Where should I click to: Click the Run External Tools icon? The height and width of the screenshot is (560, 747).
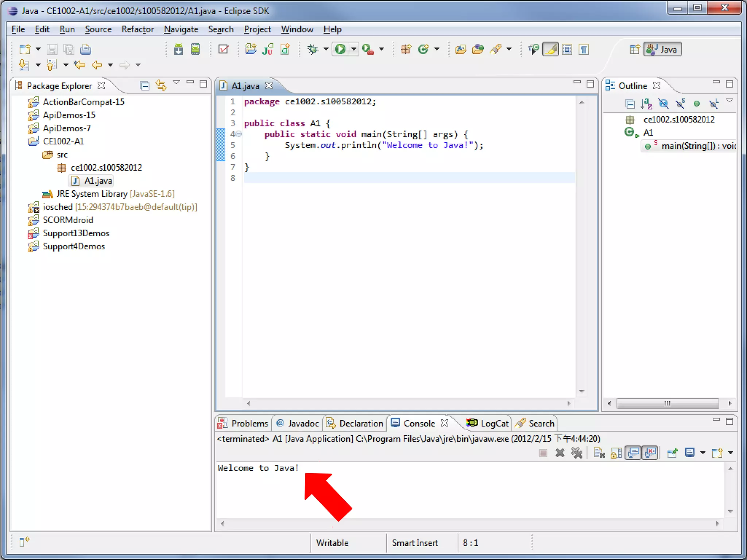[x=368, y=49]
